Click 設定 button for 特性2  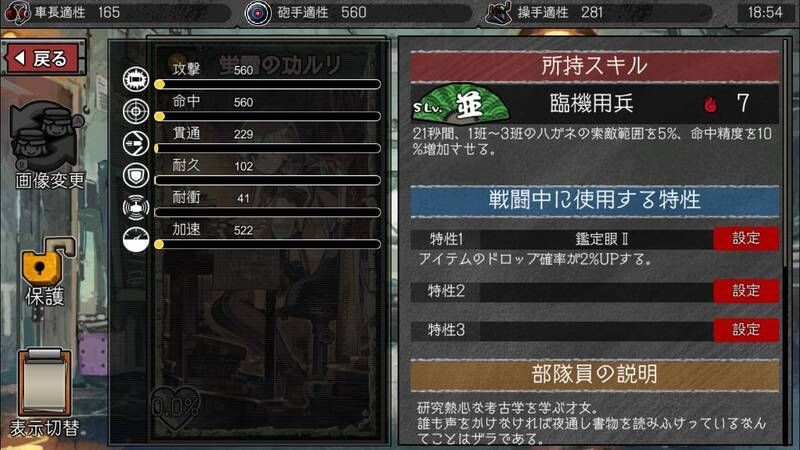pos(746,291)
